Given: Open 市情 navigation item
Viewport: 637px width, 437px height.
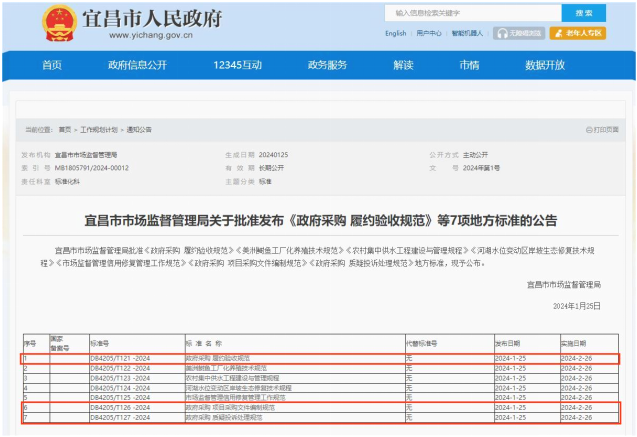Looking at the screenshot, I should pos(468,65).
